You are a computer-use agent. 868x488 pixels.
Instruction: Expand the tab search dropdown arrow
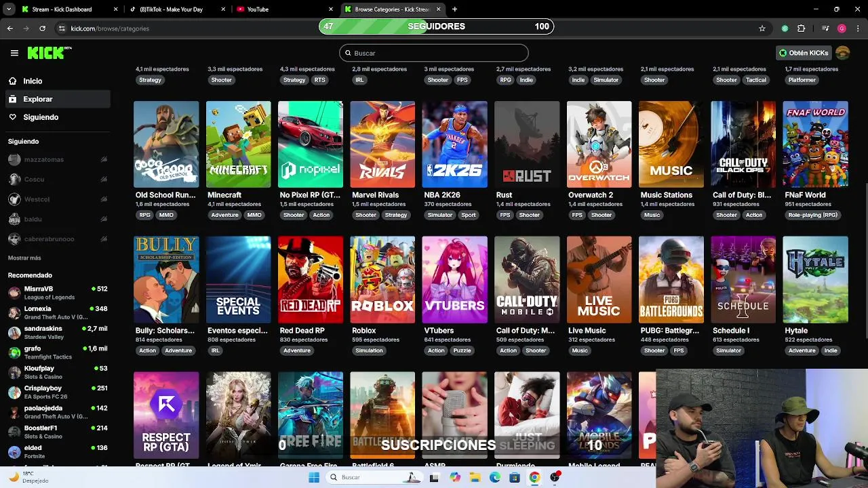coord(9,9)
